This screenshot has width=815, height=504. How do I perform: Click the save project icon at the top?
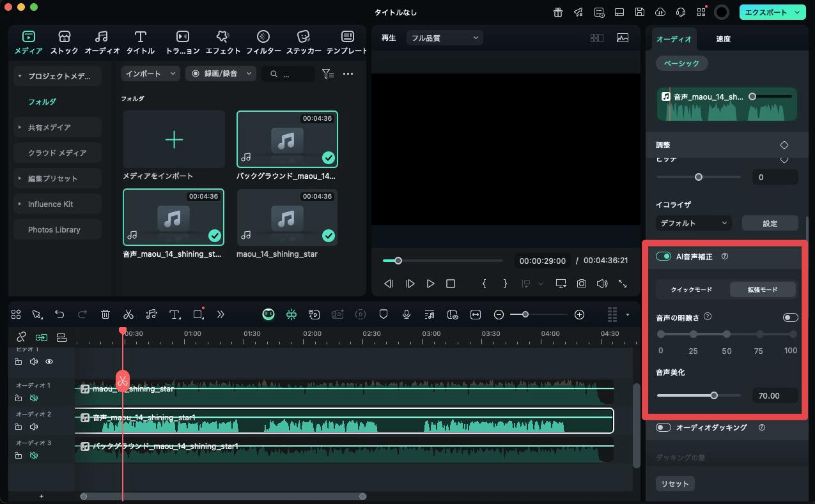click(x=639, y=11)
